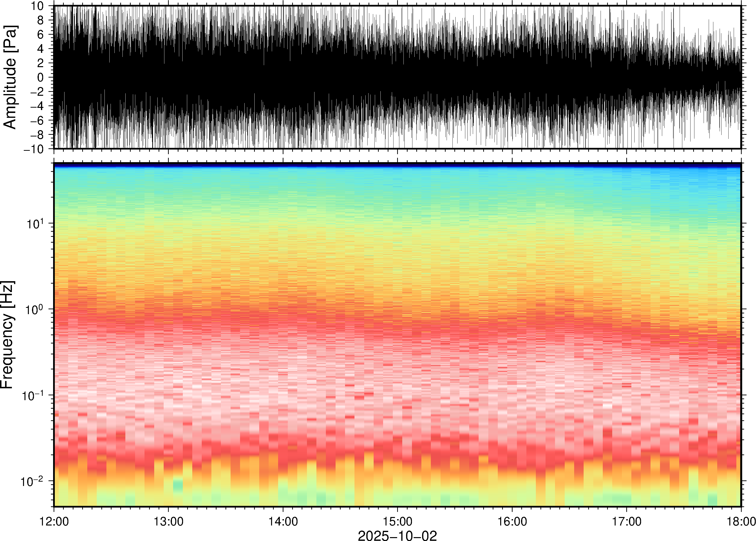This screenshot has width=756, height=541.
Task: Click the 15:00 time axis label
Action: point(397,521)
